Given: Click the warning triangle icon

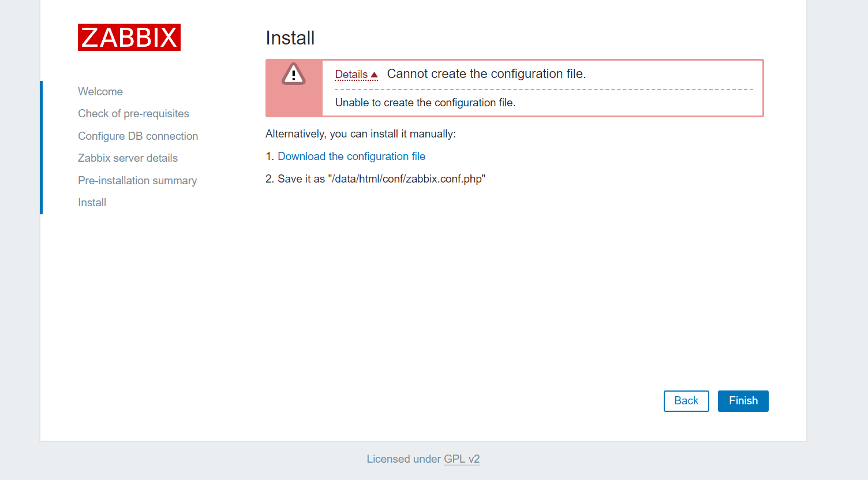Looking at the screenshot, I should (x=293, y=75).
